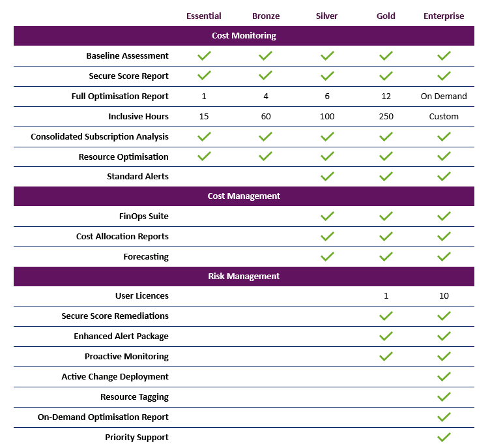Select the Essential plan column header
This screenshot has height=448, width=490.
coord(204,16)
